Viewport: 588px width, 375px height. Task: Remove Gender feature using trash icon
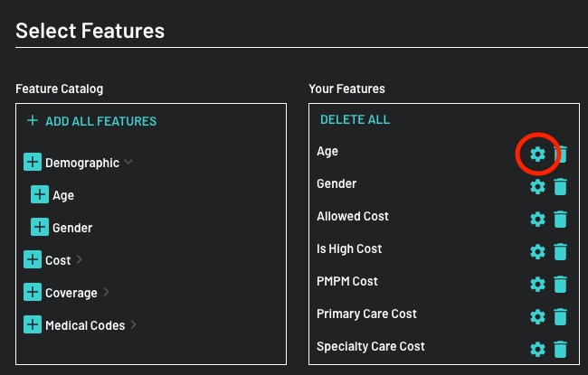coord(561,187)
